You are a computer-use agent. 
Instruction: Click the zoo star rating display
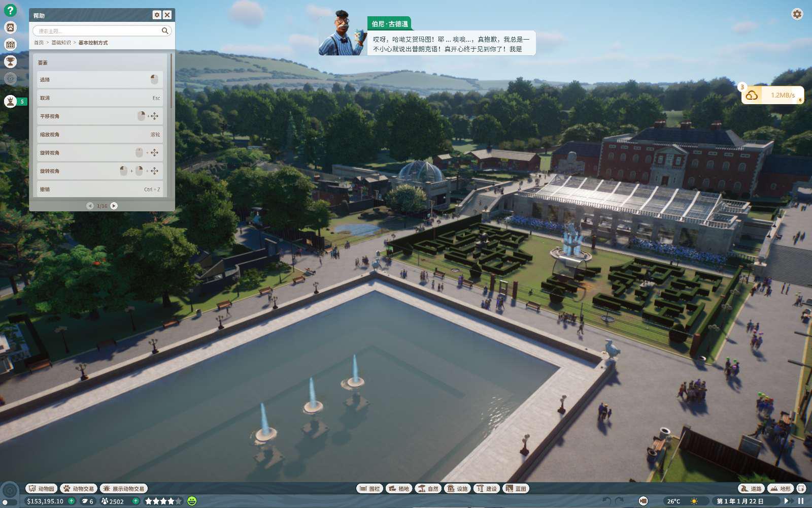pyautogui.click(x=163, y=501)
